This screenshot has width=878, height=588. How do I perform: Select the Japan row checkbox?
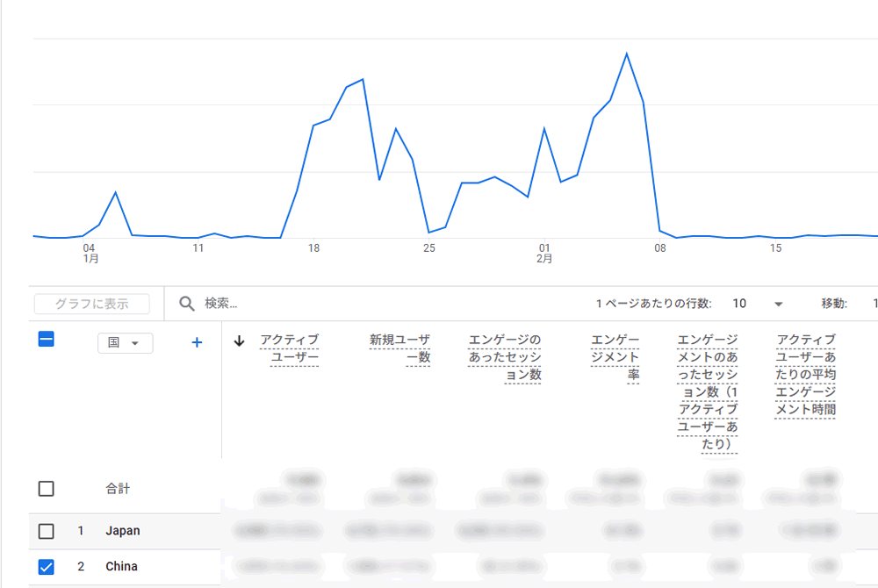tap(47, 531)
